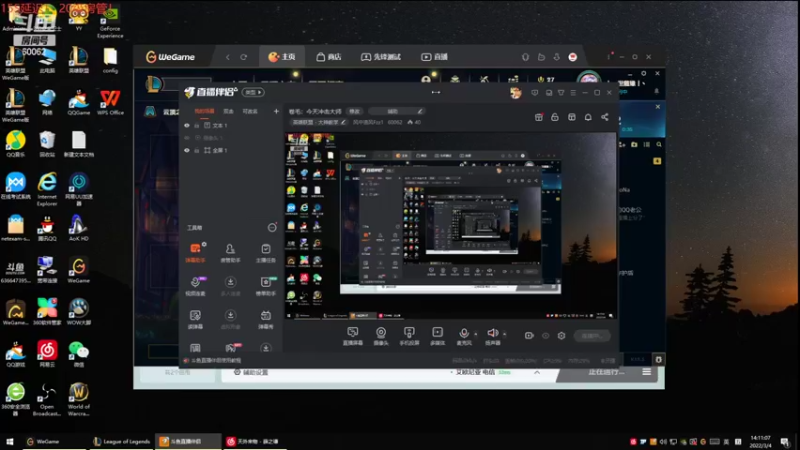
Task: Click the stream preview canvas
Action: (x=451, y=226)
